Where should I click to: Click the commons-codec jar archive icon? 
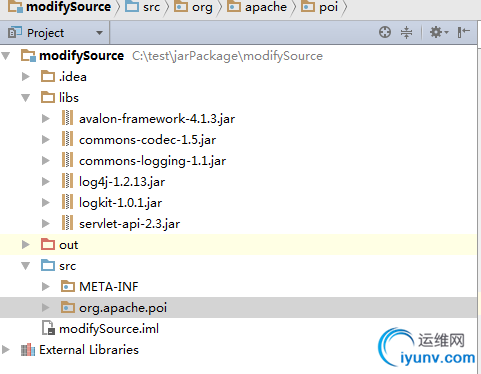pos(67,139)
